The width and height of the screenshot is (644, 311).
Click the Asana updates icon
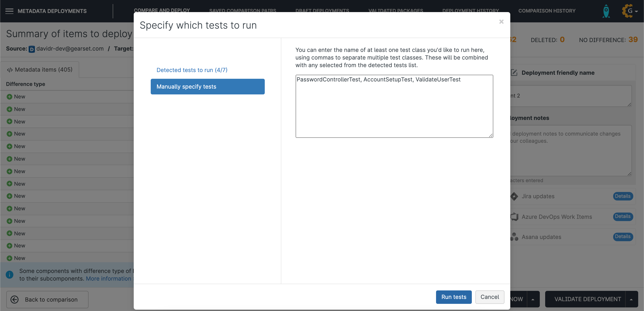[514, 237]
